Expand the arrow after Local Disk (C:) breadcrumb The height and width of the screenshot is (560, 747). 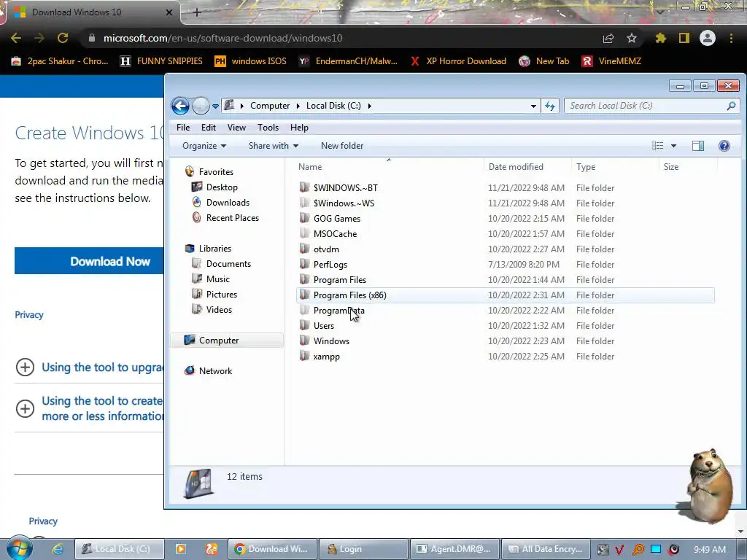369,106
